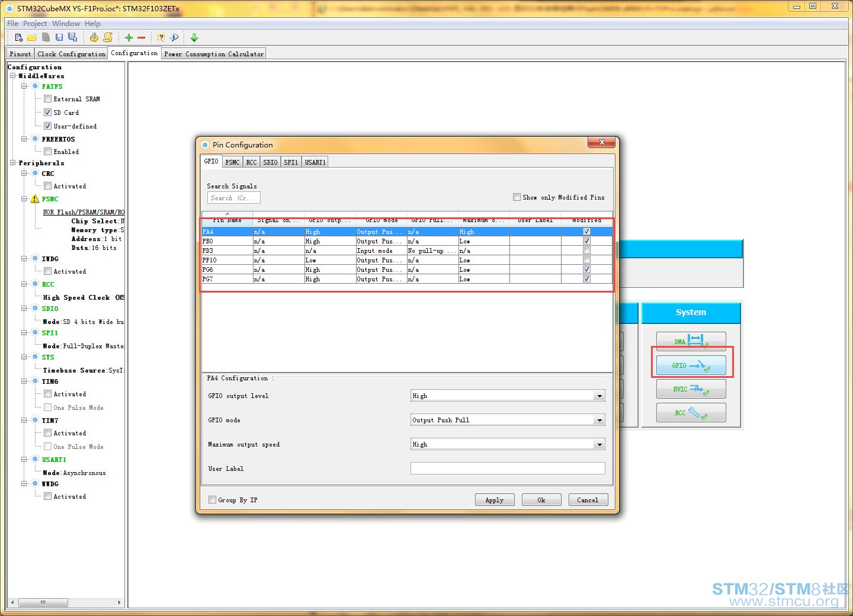The image size is (853, 616).
Task: Open the RCC system configuration button
Action: pyautogui.click(x=691, y=413)
